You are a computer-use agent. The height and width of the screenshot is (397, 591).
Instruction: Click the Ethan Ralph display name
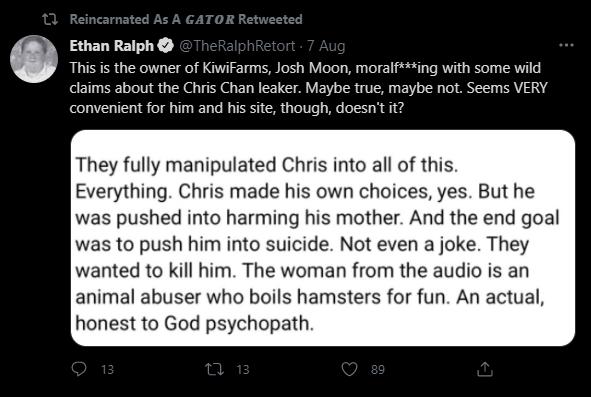(x=112, y=46)
